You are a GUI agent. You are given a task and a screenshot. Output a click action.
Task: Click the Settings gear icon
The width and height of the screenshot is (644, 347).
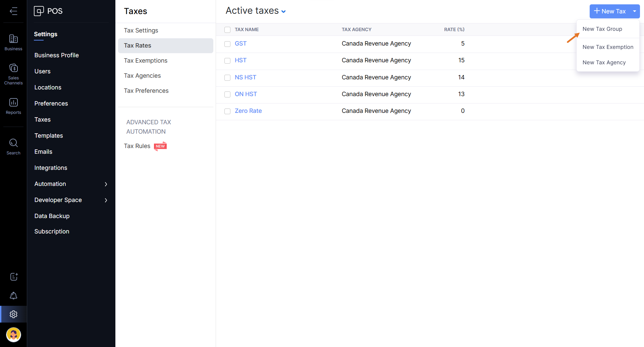(x=13, y=314)
